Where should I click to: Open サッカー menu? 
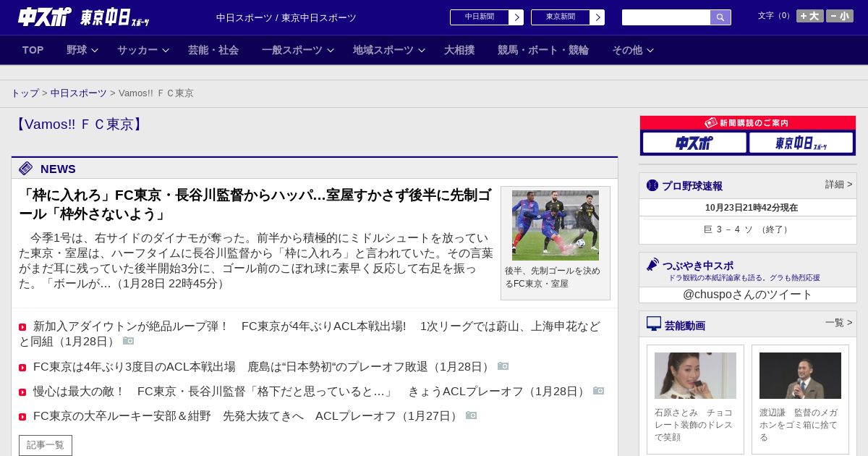[x=137, y=50]
